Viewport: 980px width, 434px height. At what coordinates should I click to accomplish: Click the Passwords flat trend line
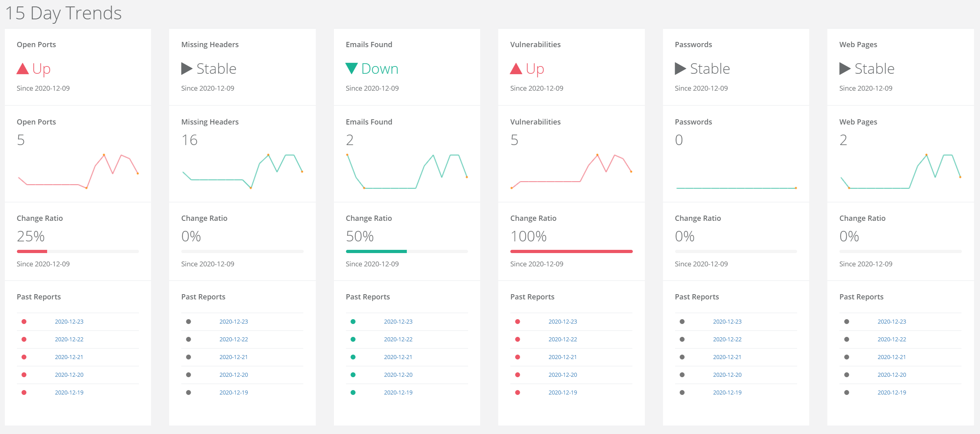pos(736,188)
